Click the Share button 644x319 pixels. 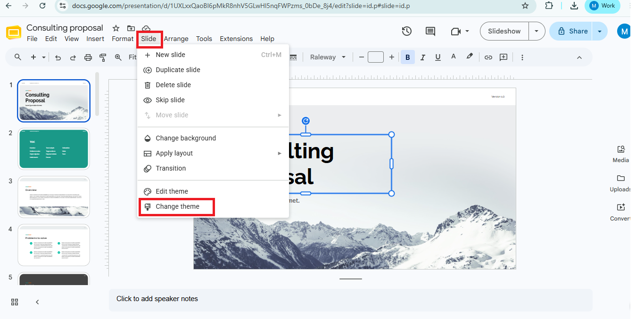tap(571, 31)
